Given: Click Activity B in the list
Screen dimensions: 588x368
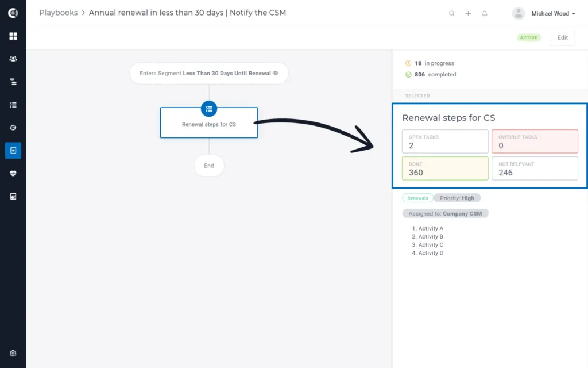Looking at the screenshot, I should pyautogui.click(x=431, y=236).
